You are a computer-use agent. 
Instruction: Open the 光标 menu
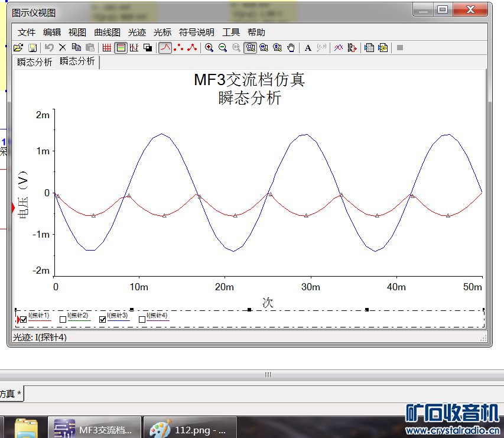click(162, 33)
